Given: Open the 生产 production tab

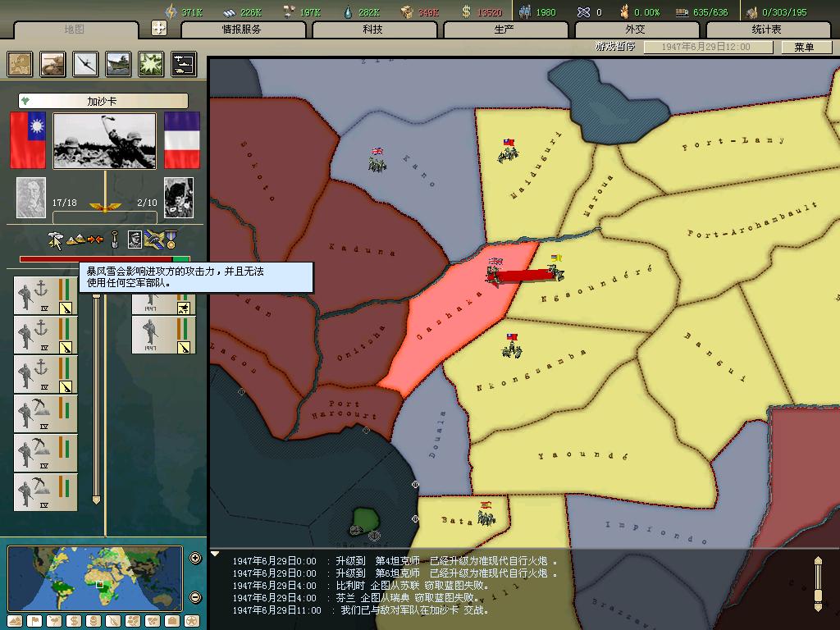Looking at the screenshot, I should [x=504, y=30].
